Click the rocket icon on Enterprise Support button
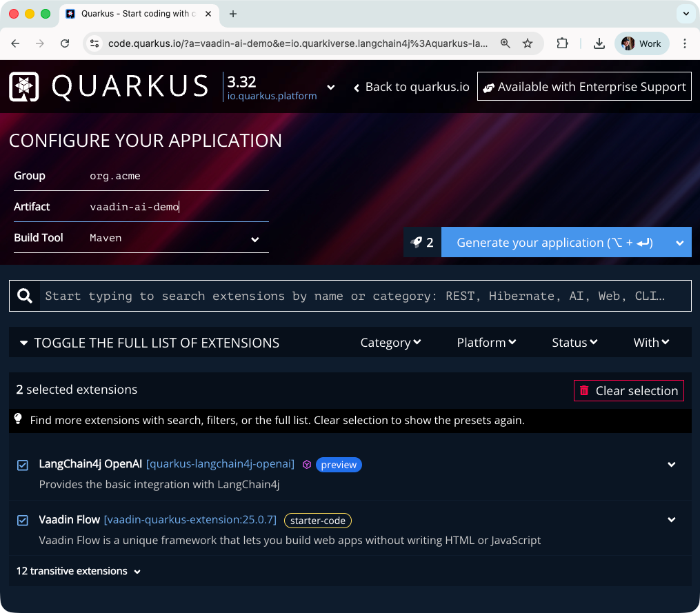 [489, 87]
